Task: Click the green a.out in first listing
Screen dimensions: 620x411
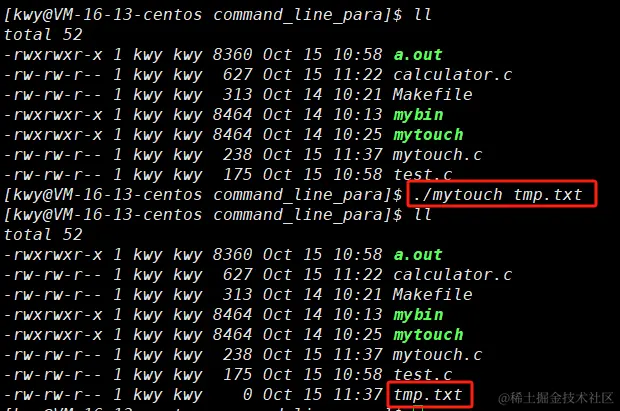Action: pos(418,55)
